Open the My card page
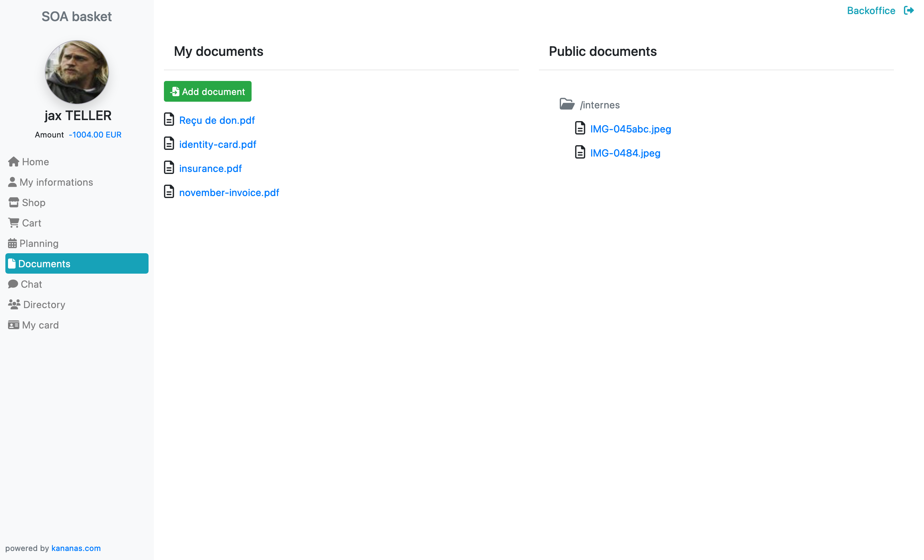 [x=77, y=325]
